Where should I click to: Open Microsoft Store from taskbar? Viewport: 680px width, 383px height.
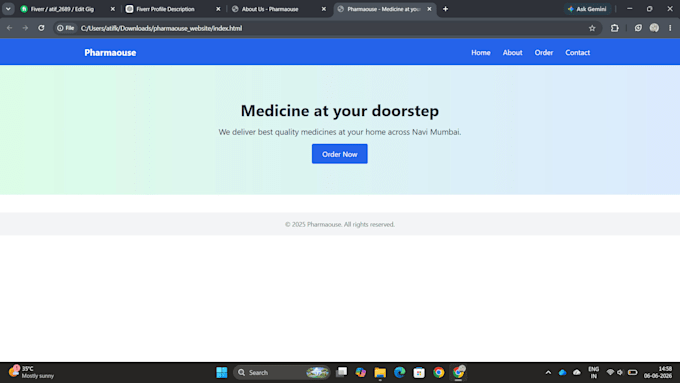click(x=419, y=372)
